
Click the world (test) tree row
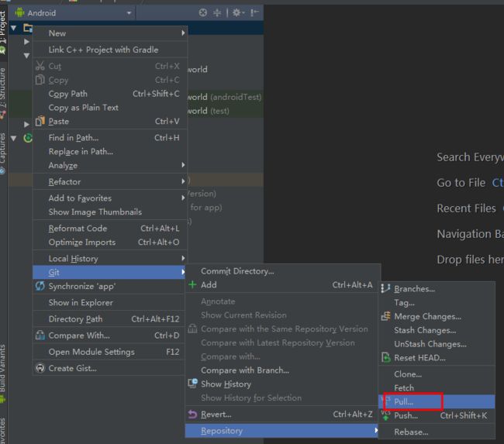coord(225,111)
